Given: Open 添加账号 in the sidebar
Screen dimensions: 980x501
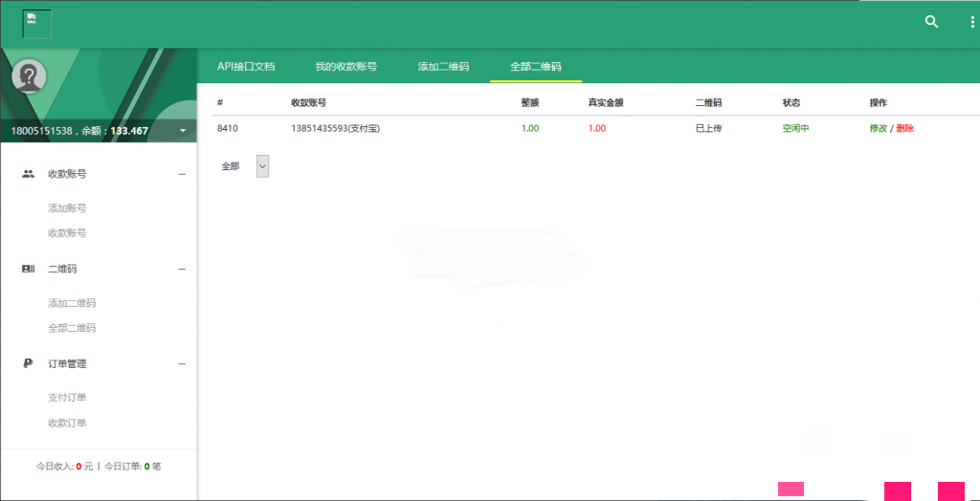Looking at the screenshot, I should point(67,207).
